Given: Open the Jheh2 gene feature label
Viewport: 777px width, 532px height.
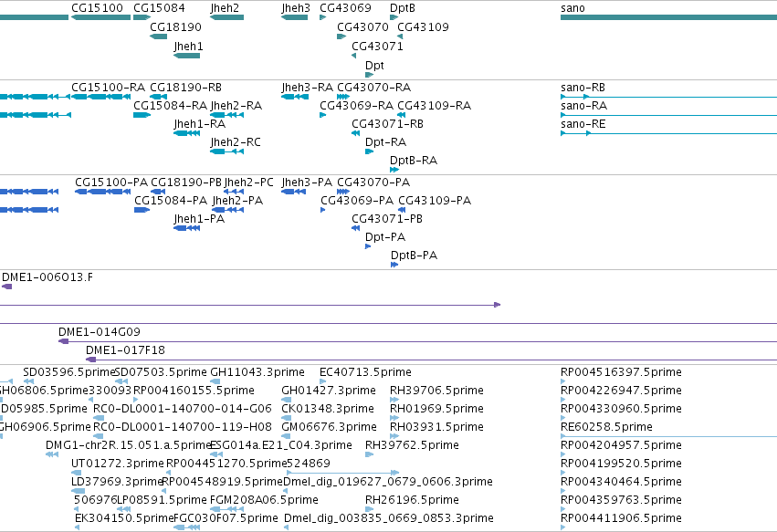Looking at the screenshot, I should point(225,8).
